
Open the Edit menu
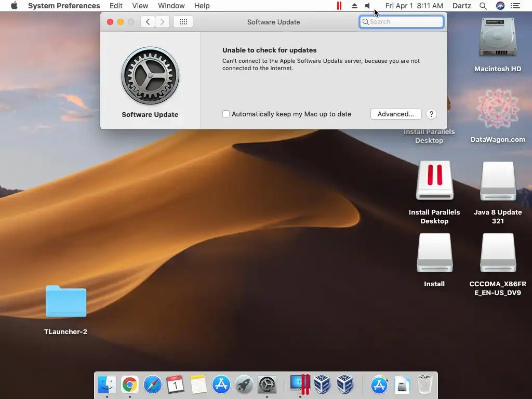(116, 6)
